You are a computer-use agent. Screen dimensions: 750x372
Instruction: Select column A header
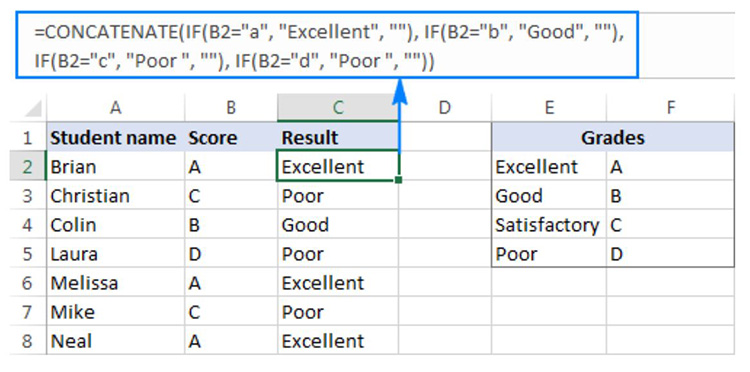coord(115,108)
